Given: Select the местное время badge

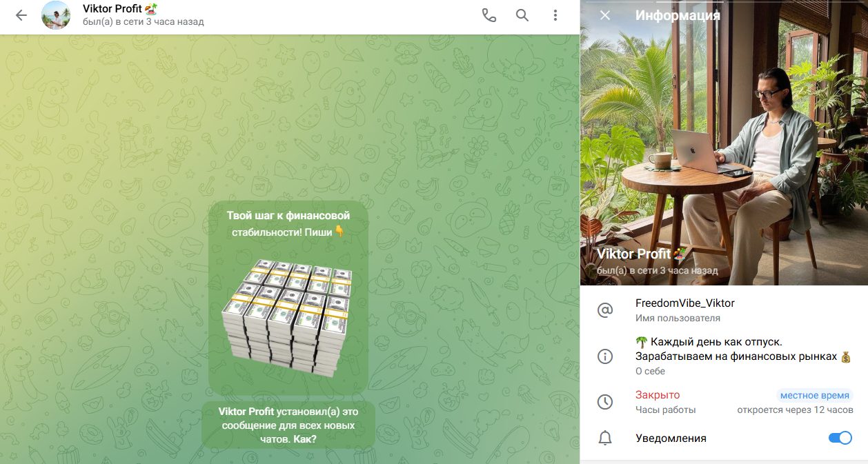Looking at the screenshot, I should click(x=814, y=395).
